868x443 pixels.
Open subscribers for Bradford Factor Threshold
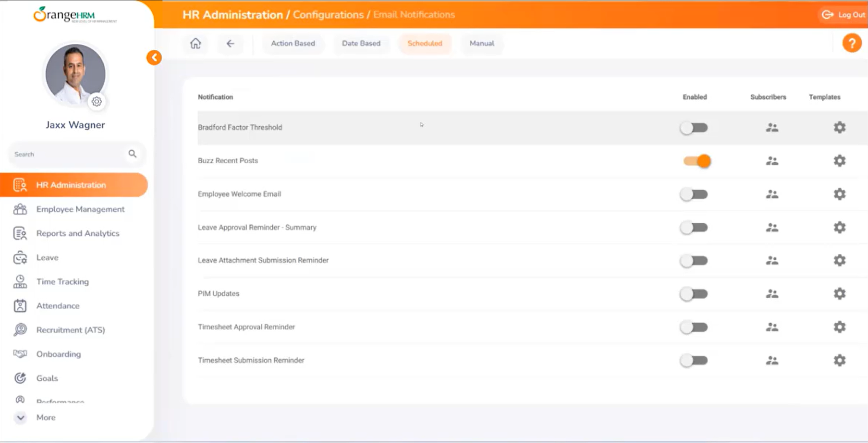[772, 127]
